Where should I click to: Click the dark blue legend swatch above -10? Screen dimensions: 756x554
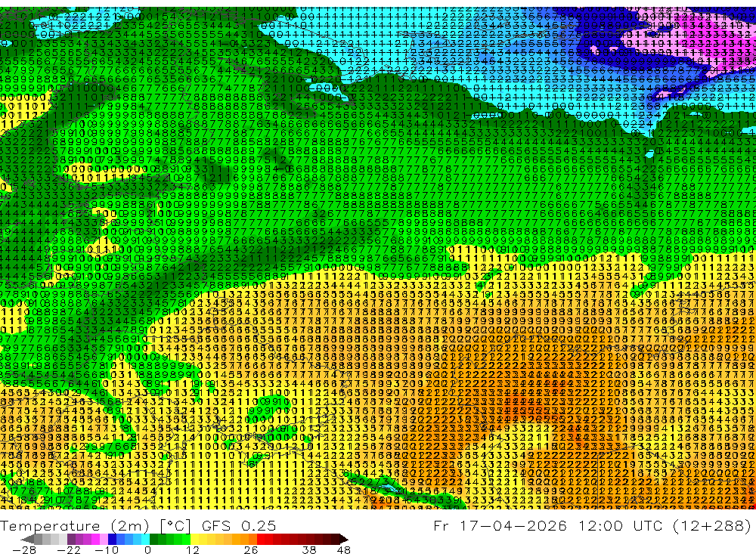pos(112,539)
